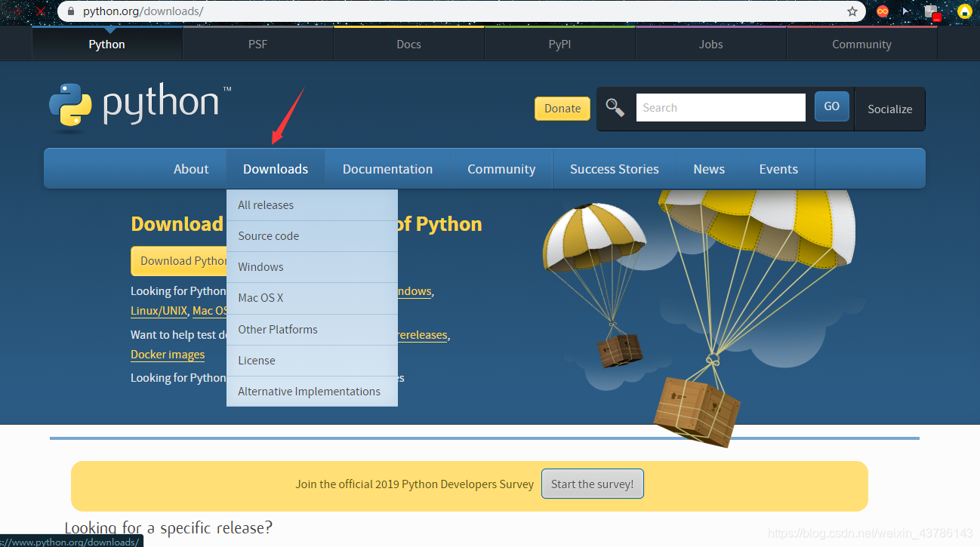Screen dimensions: 980x547
Task: Select Mac OS X from Downloads menu
Action: point(312,298)
